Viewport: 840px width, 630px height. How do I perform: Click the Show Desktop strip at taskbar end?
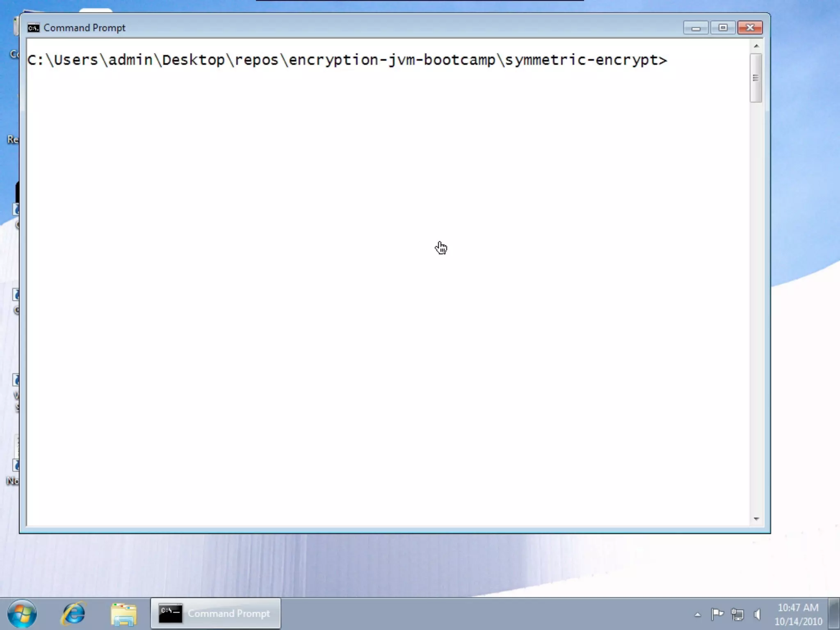[834, 614]
